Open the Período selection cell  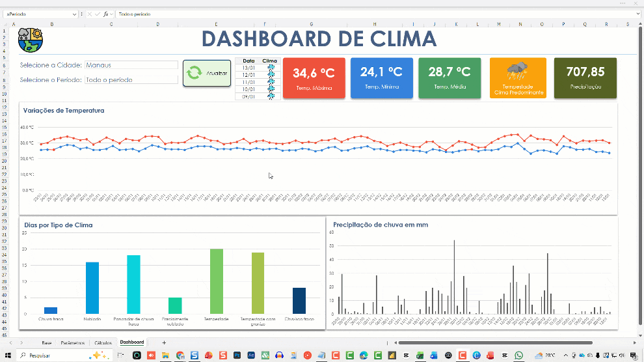coord(131,79)
